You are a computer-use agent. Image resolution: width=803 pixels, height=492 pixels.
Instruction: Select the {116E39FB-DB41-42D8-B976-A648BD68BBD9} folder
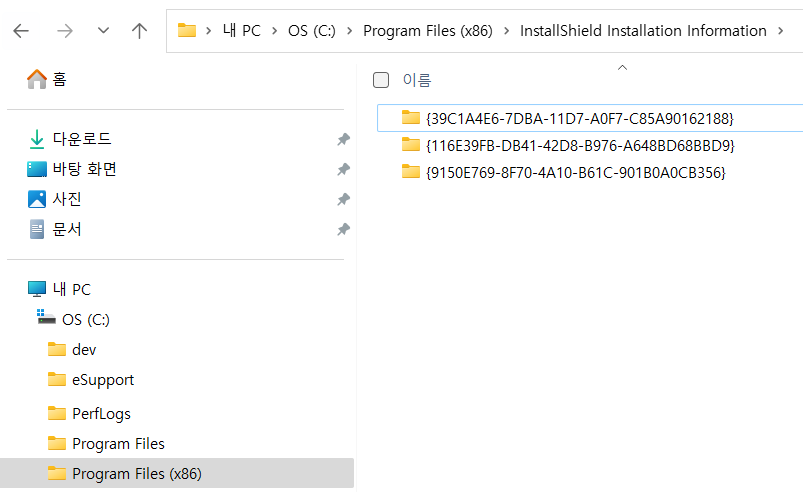pos(568,146)
